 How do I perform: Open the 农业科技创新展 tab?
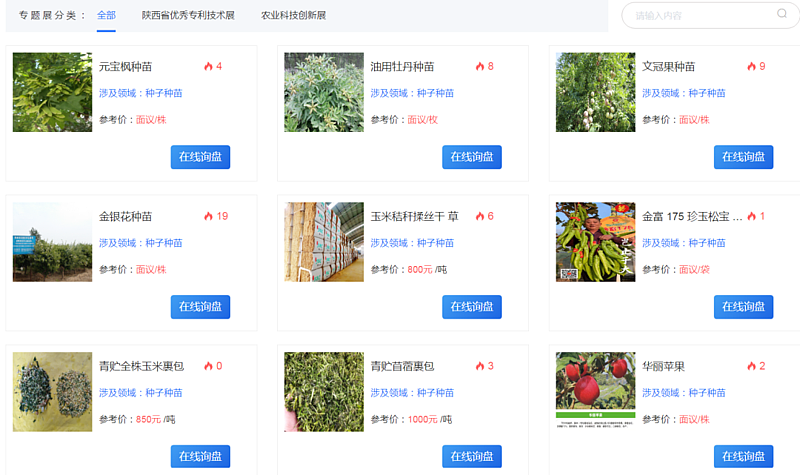[293, 16]
